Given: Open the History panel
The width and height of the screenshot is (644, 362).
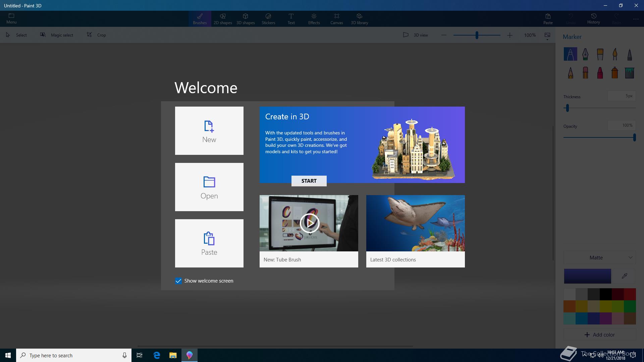Looking at the screenshot, I should click(593, 19).
